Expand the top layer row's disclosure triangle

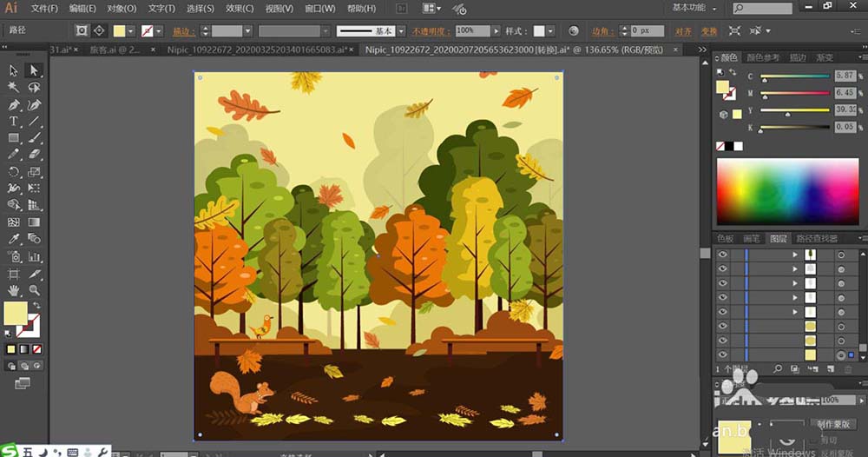point(795,255)
